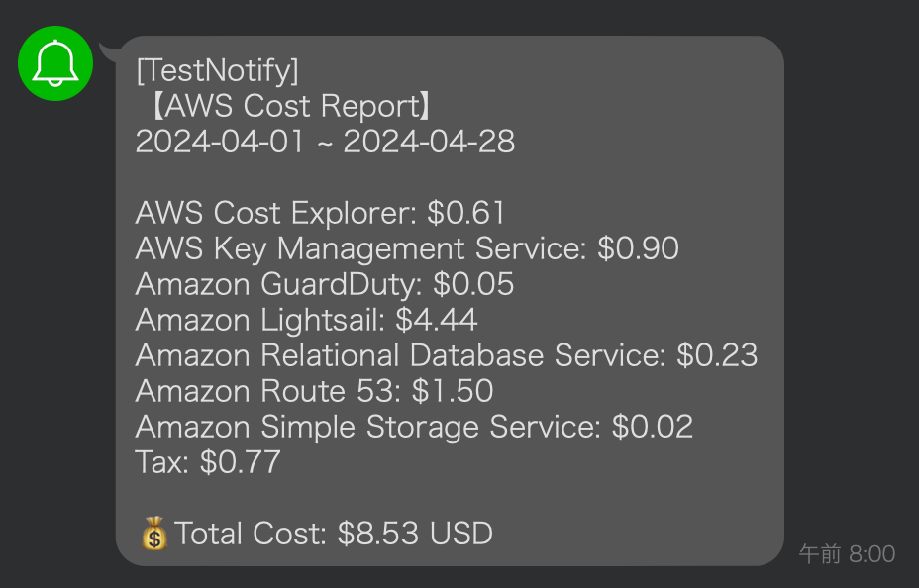Image resolution: width=919 pixels, height=588 pixels.
Task: Click the $0.90 amount value
Action: [639, 248]
